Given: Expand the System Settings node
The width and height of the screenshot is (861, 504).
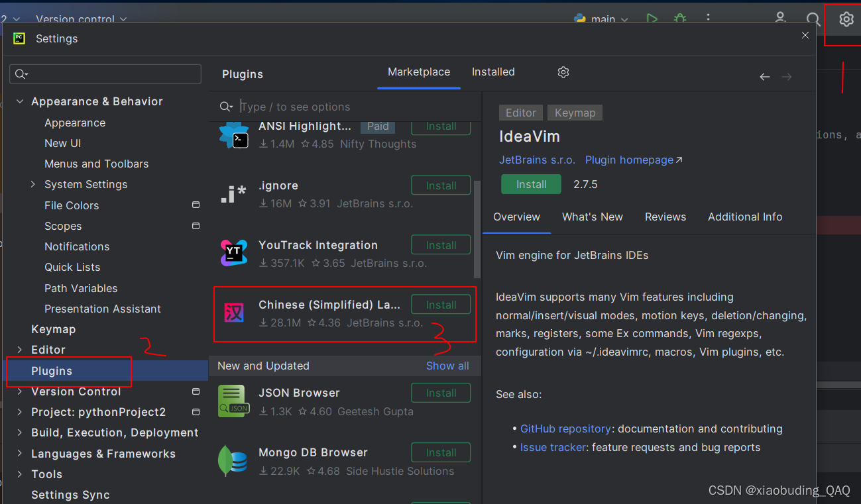Looking at the screenshot, I should tap(33, 184).
